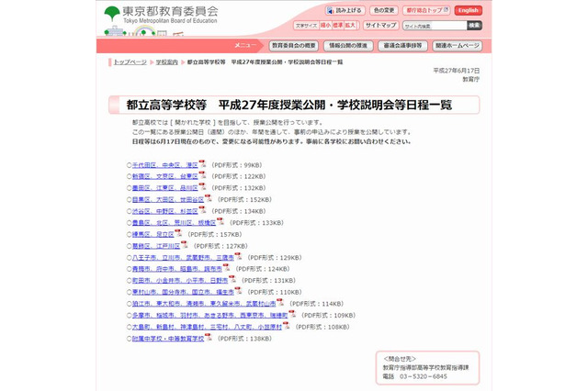Viewport: 588px width, 391px height.
Task: Switch the site to English
Action: coord(468,10)
